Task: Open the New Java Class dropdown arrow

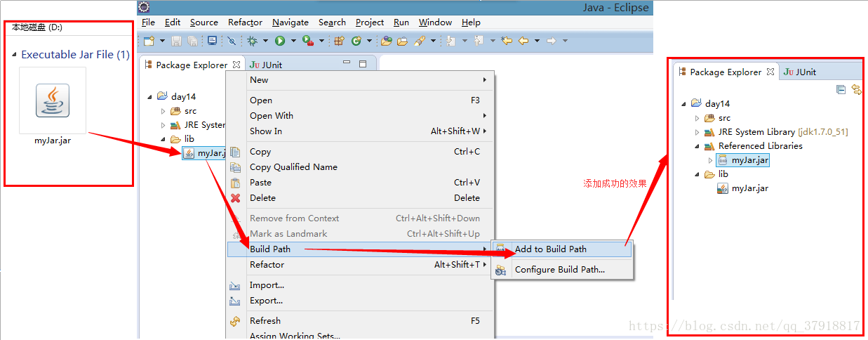Action: pos(369,41)
